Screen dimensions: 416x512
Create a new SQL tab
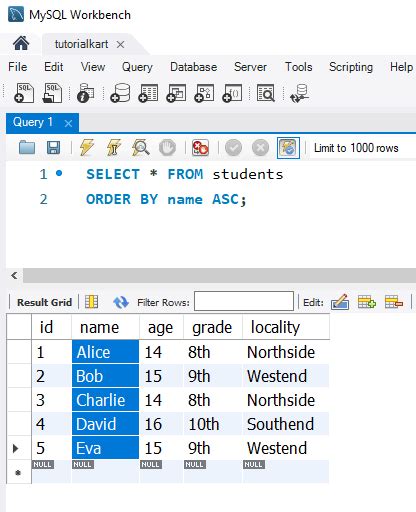(24, 93)
